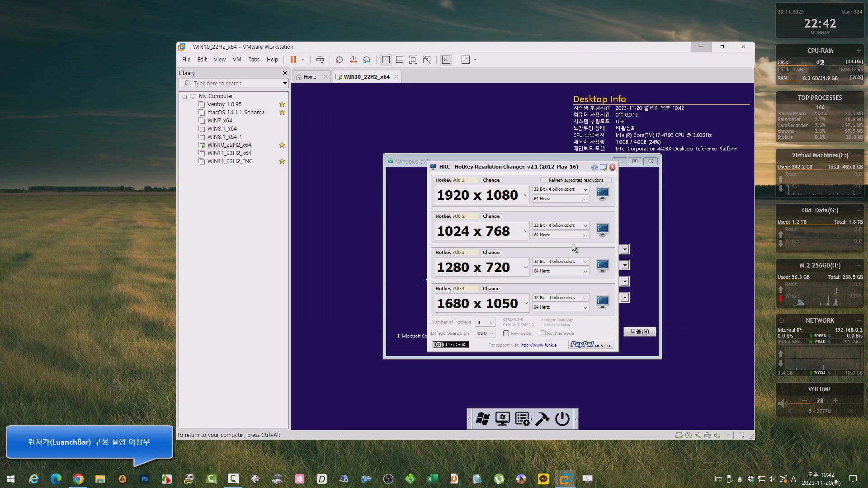Open Chrome from the Windows taskbar
This screenshot has width=868, height=488.
pos(78,479)
